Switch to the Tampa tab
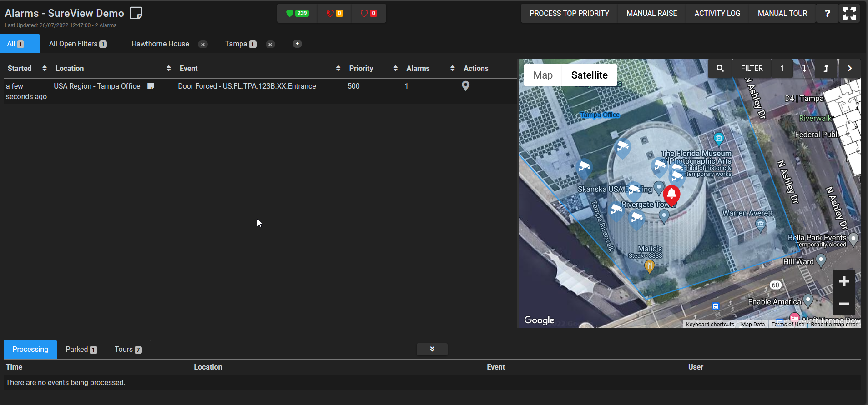This screenshot has width=868, height=405. click(241, 44)
